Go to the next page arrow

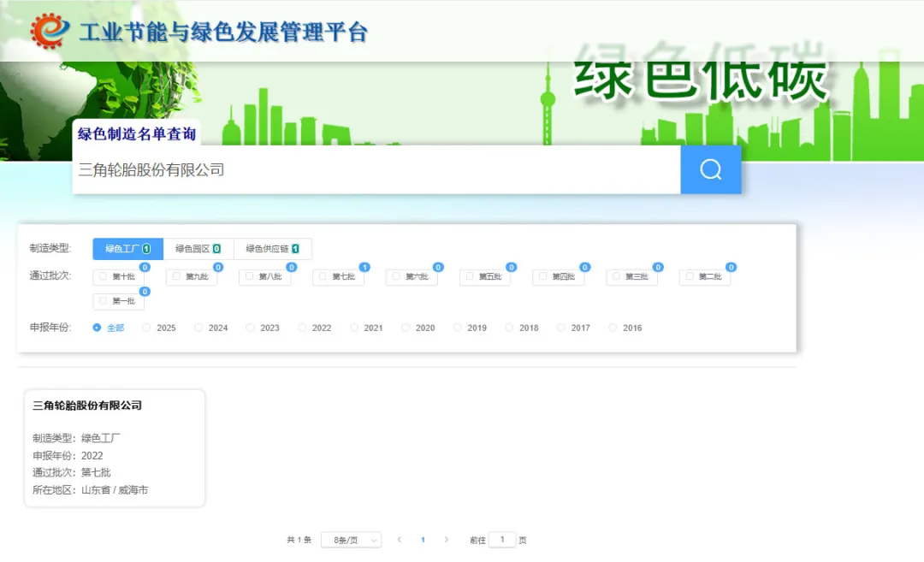[x=446, y=540]
